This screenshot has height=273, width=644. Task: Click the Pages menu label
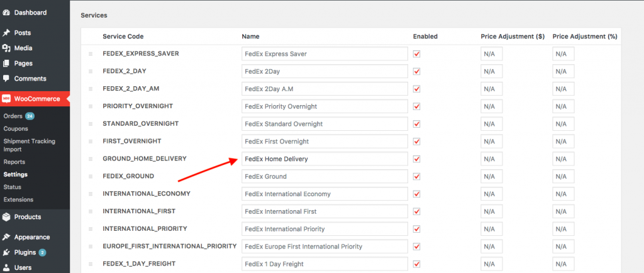click(x=23, y=64)
